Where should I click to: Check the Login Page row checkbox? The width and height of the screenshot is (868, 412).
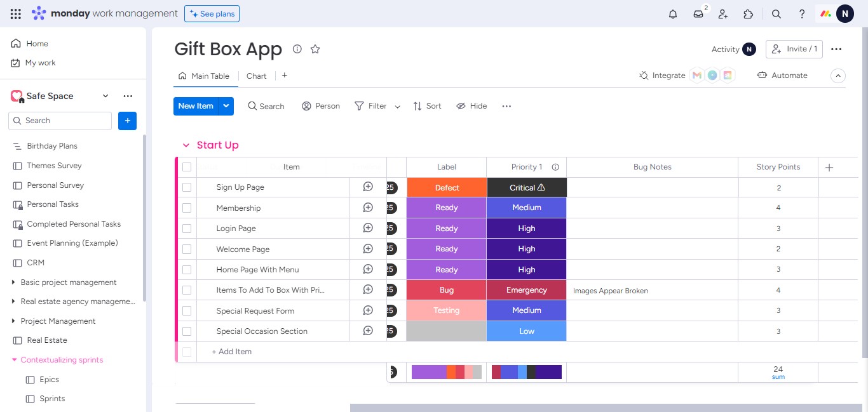tap(187, 229)
